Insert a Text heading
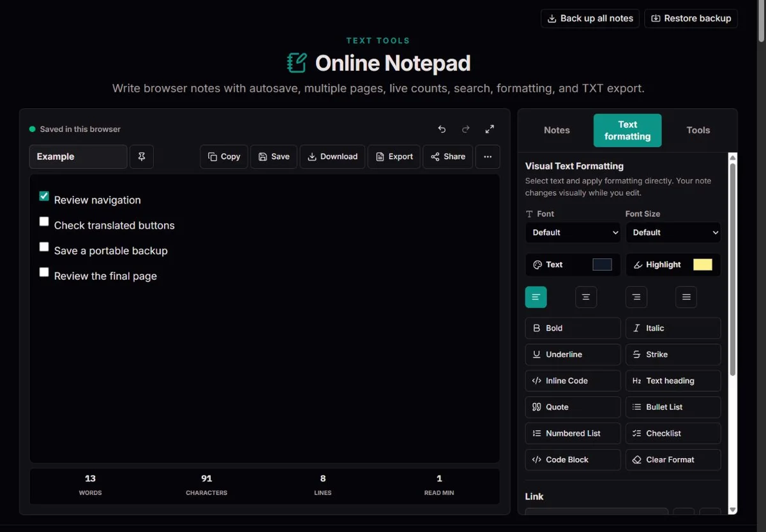This screenshot has width=766, height=532. tap(673, 381)
